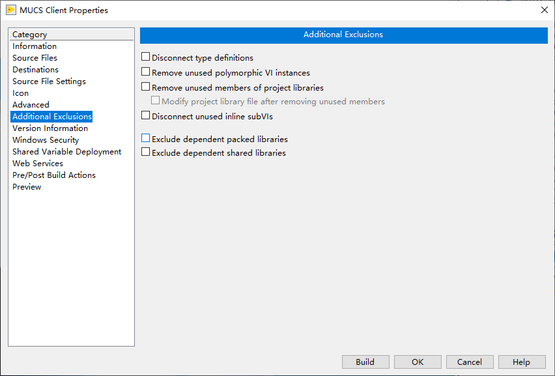Viewport: 555px width, 376px height.
Task: Close the MUCS Client Properties dialog
Action: pos(544,10)
